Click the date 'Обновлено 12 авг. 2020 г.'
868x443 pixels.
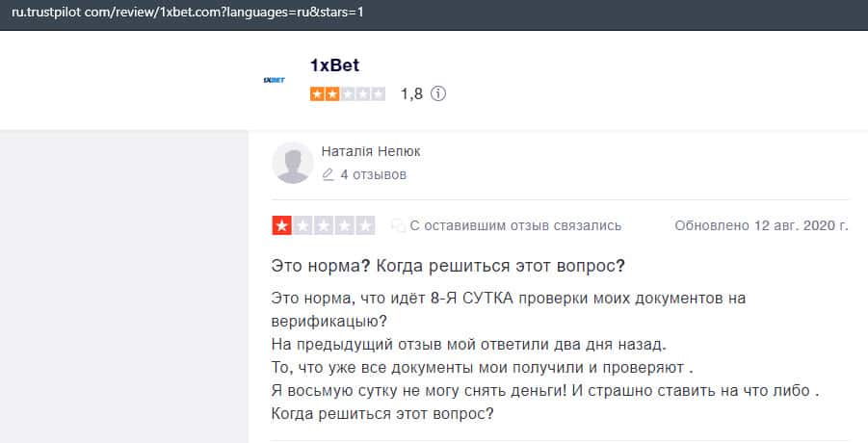(x=761, y=226)
